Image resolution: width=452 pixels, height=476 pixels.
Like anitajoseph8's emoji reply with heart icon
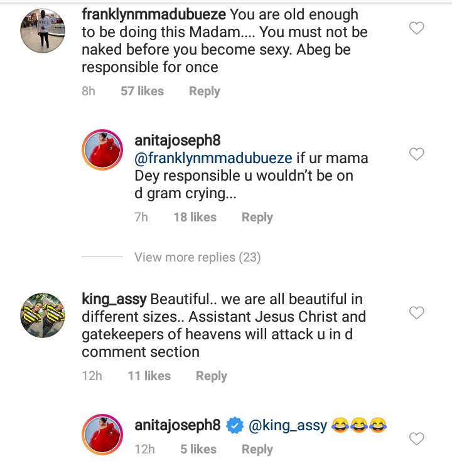[416, 439]
